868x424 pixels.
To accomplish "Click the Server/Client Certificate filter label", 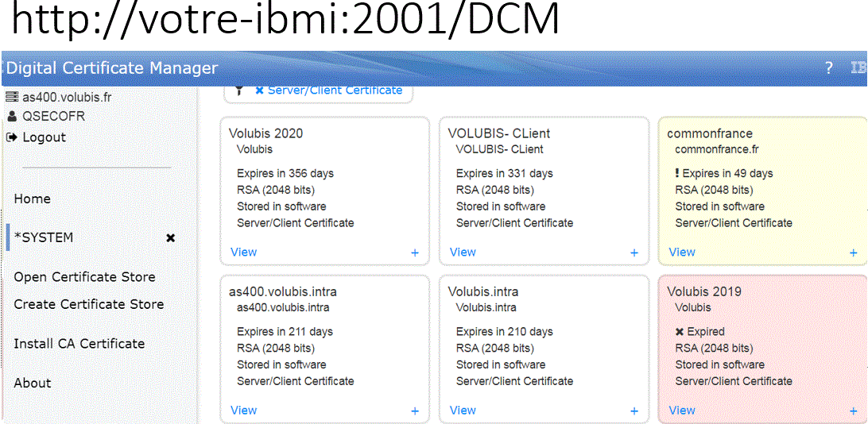I will coord(335,90).
